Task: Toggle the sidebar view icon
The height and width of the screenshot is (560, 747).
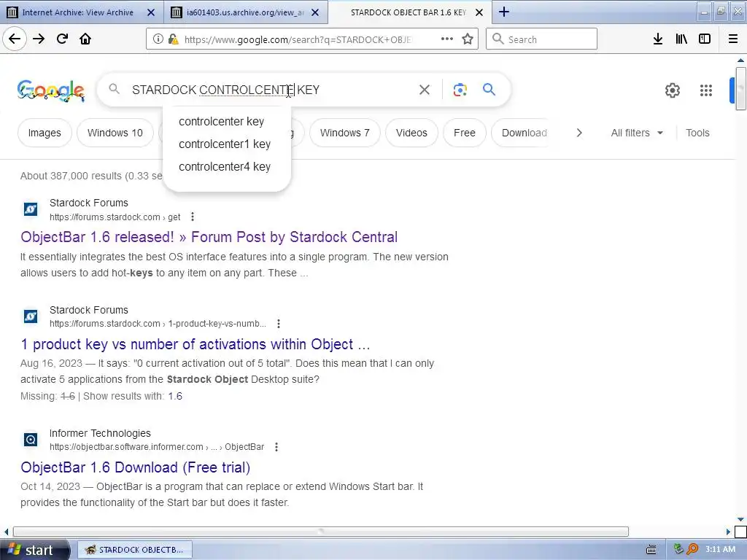Action: point(704,39)
